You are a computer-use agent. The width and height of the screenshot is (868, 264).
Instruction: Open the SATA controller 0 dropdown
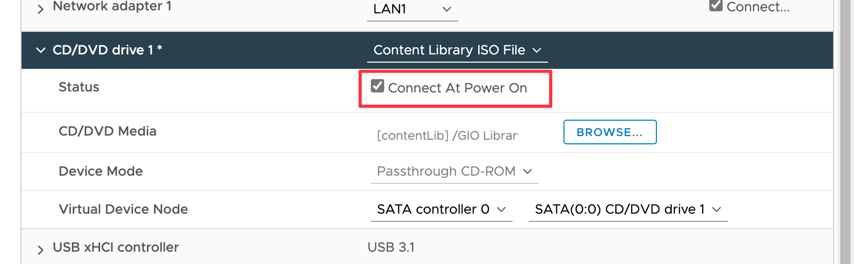pos(442,210)
